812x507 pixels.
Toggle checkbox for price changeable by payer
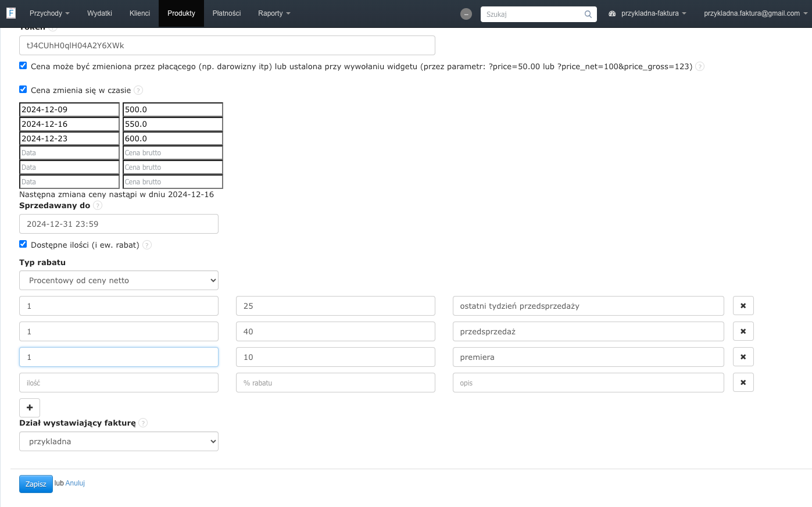tap(23, 66)
